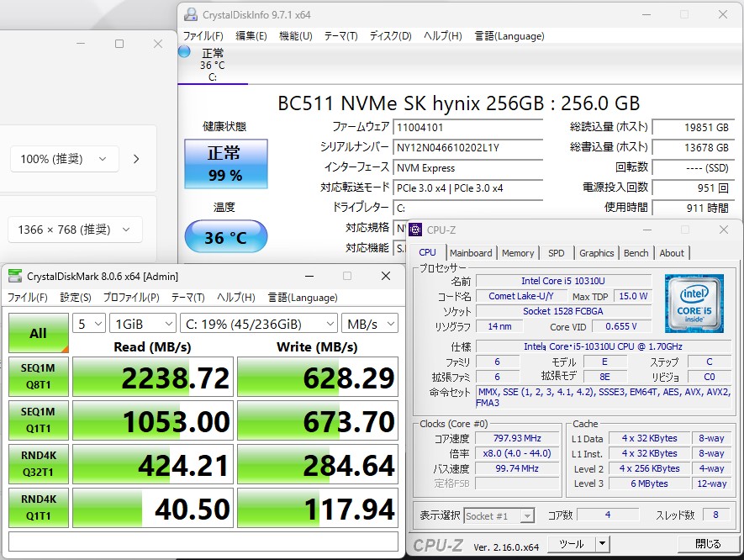Click the CrystalDiskMark title bar icon
The width and height of the screenshot is (744, 560).
point(16,276)
